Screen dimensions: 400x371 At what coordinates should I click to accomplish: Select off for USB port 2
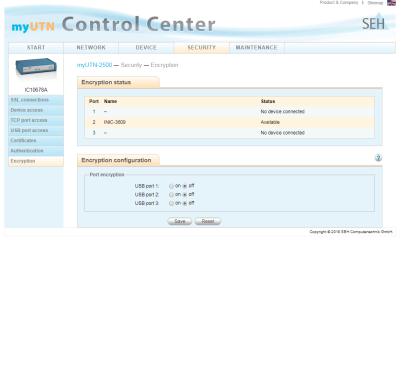coord(185,195)
